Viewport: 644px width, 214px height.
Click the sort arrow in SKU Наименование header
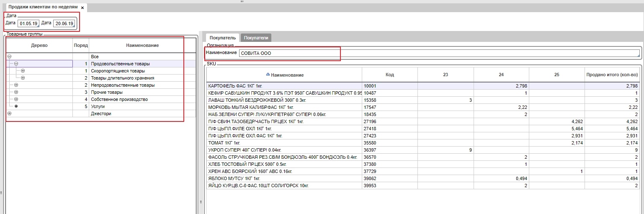point(268,75)
